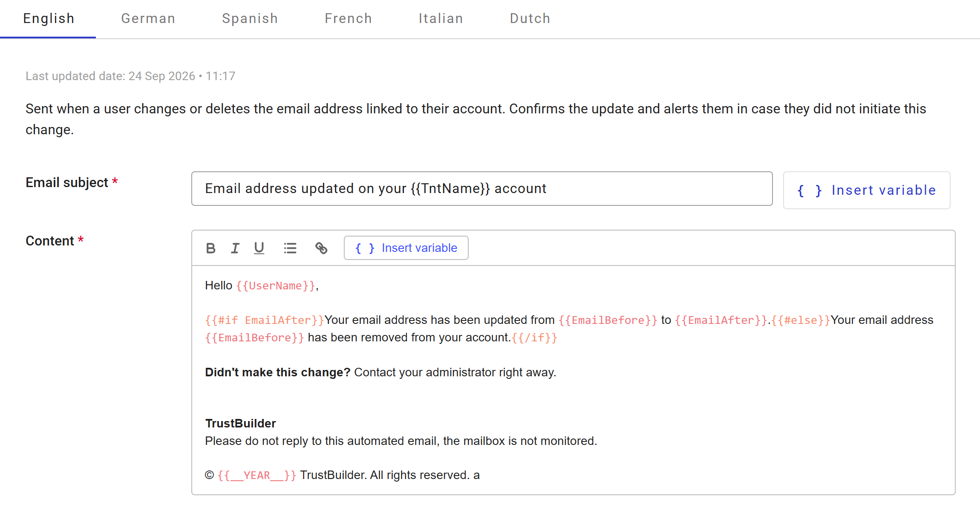This screenshot has width=980, height=508.
Task: Focus the Email subject input field
Action: (482, 189)
